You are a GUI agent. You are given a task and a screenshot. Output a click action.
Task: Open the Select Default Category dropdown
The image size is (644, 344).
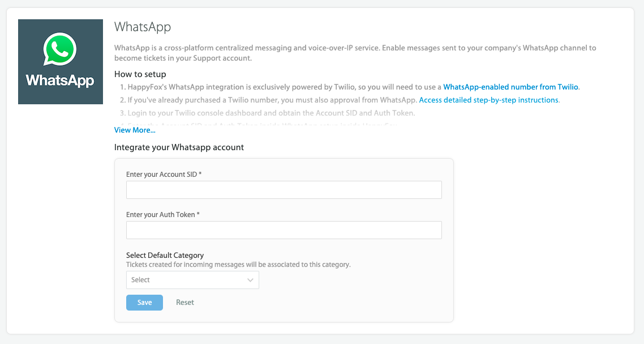[x=192, y=280]
